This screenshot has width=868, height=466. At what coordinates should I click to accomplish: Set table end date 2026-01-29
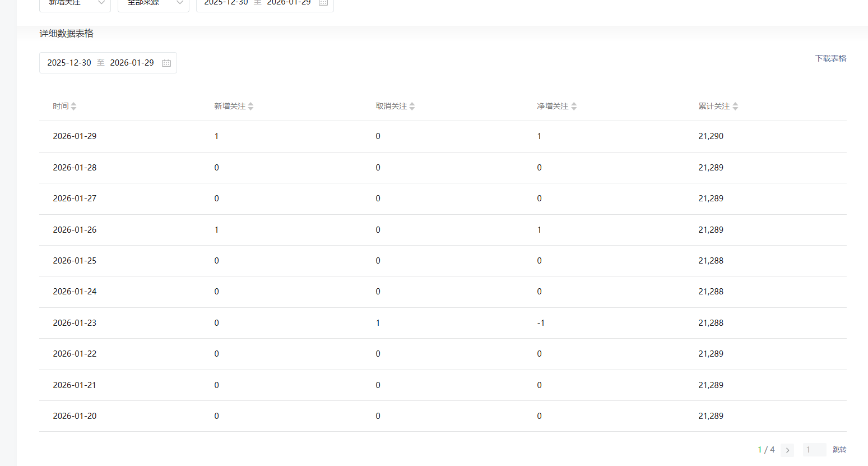[x=132, y=63]
